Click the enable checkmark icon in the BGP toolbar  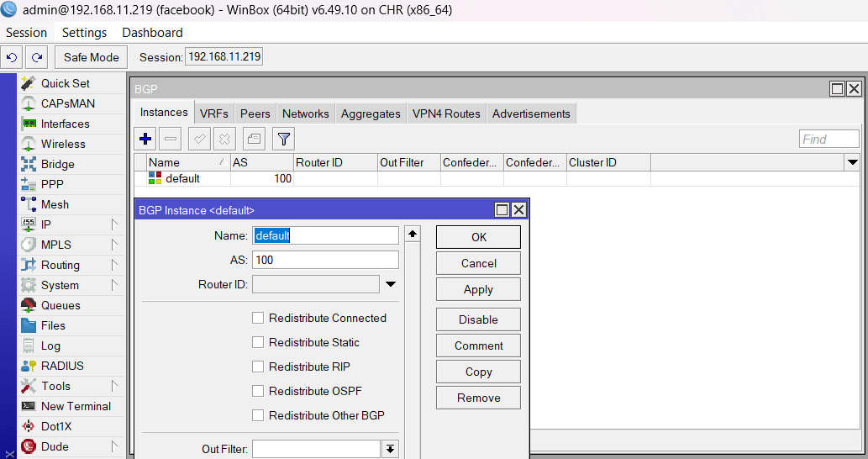point(199,139)
